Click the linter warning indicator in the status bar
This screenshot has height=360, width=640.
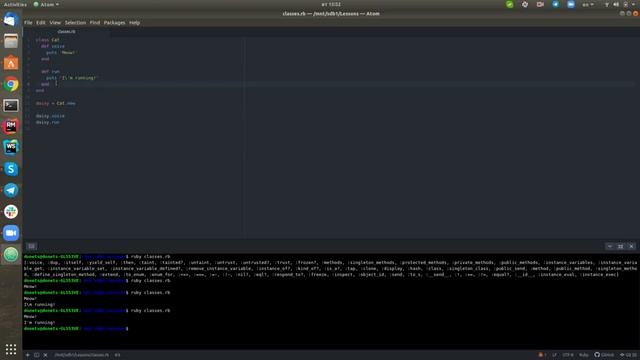point(542,355)
